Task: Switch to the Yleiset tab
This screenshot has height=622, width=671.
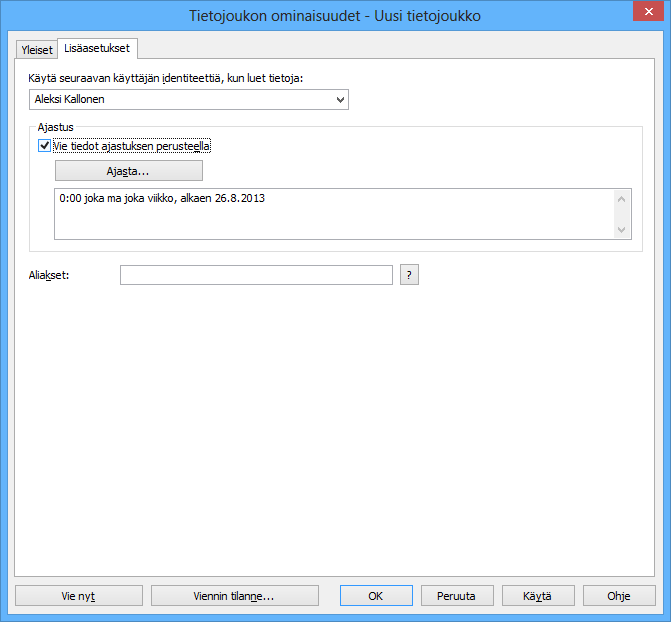Action: [37, 50]
